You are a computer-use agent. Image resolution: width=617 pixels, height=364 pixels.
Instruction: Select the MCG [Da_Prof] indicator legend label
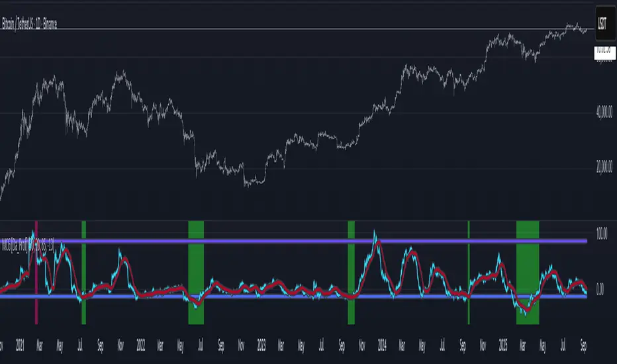tap(28, 246)
